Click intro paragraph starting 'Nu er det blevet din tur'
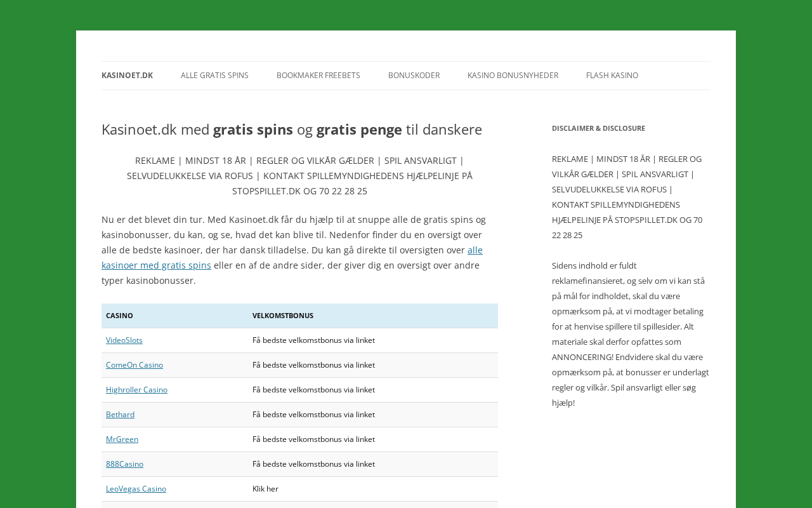This screenshot has width=812, height=508. pos(294,250)
